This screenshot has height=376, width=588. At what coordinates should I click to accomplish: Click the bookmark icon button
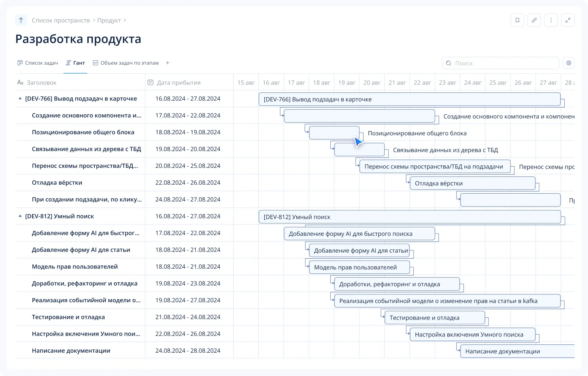click(517, 20)
